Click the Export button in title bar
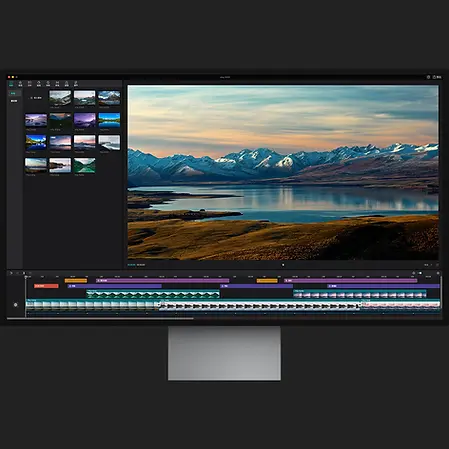 pos(437,77)
